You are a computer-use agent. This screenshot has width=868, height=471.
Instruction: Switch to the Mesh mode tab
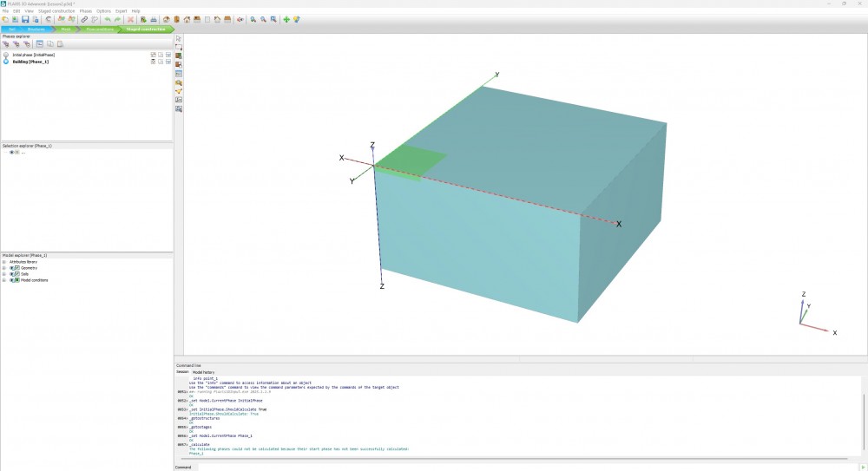click(66, 29)
